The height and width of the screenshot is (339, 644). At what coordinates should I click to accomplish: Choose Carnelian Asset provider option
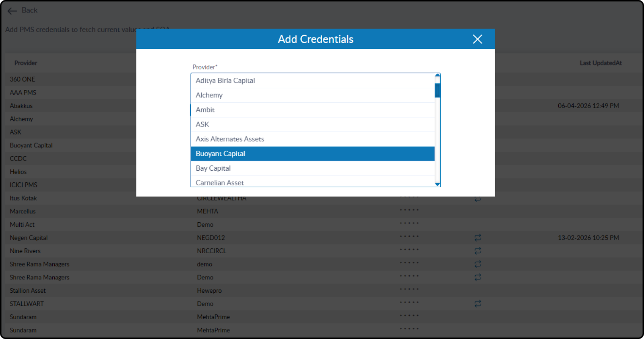coord(312,182)
